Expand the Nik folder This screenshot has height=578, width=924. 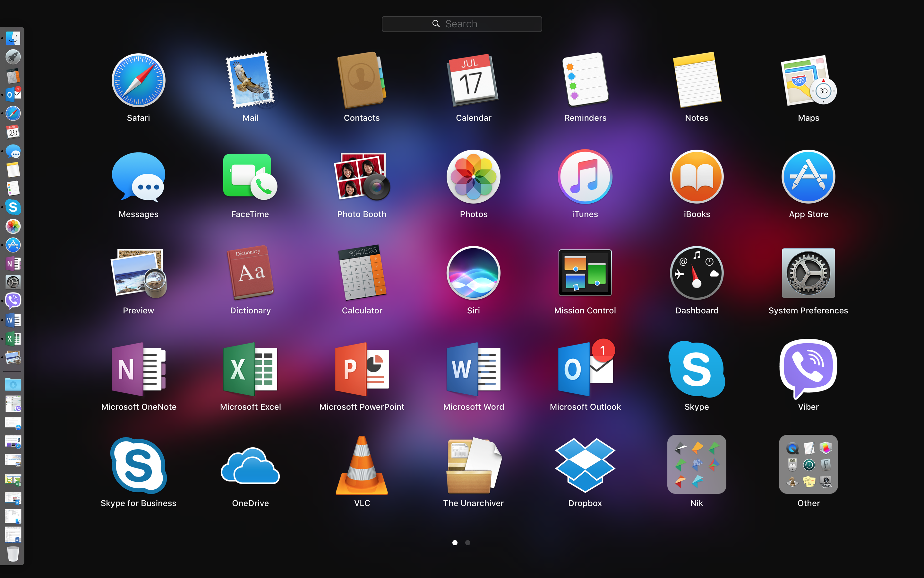[697, 464]
